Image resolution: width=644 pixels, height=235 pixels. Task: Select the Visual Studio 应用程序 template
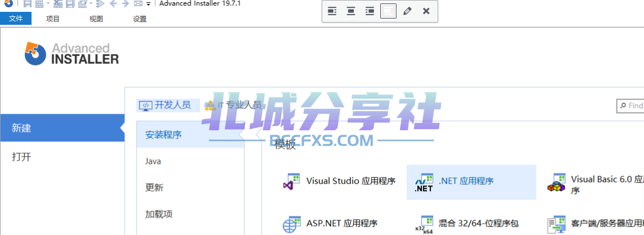click(x=339, y=181)
